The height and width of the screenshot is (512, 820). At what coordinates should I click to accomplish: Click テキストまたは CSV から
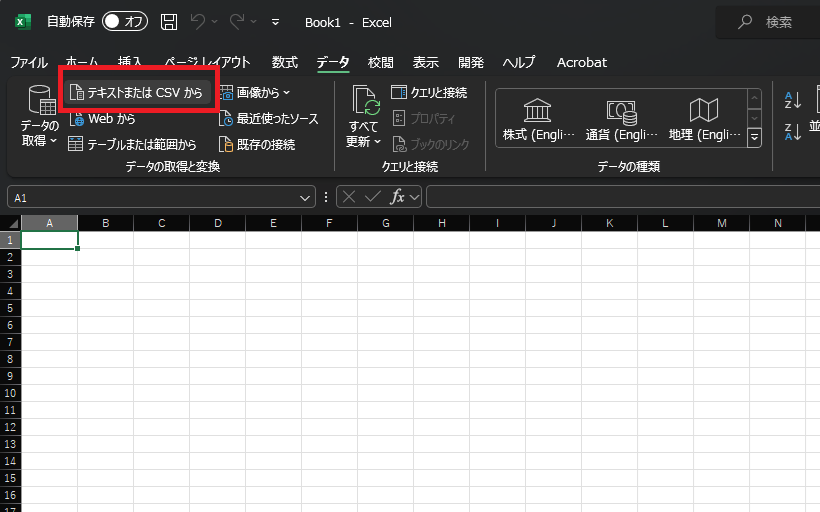[136, 93]
